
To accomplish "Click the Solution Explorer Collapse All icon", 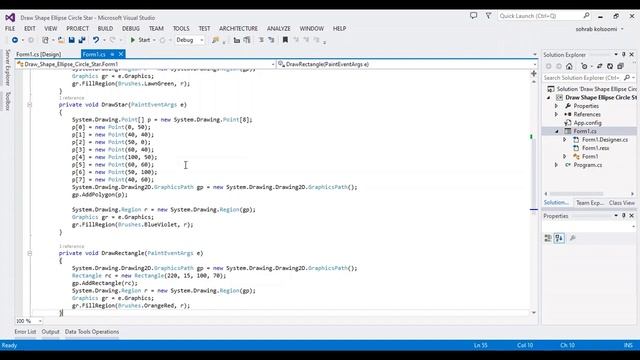I will (x=620, y=66).
